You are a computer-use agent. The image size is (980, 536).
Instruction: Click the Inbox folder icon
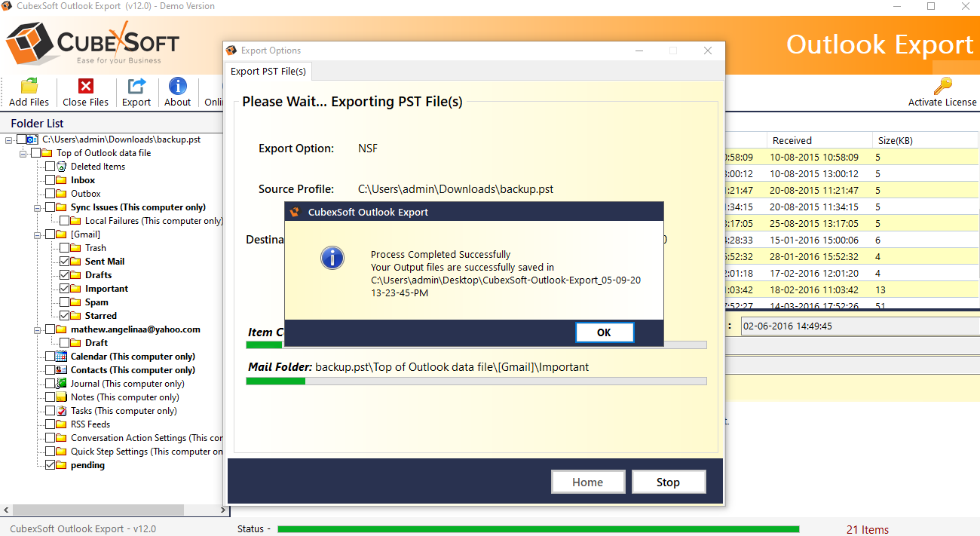[62, 180]
